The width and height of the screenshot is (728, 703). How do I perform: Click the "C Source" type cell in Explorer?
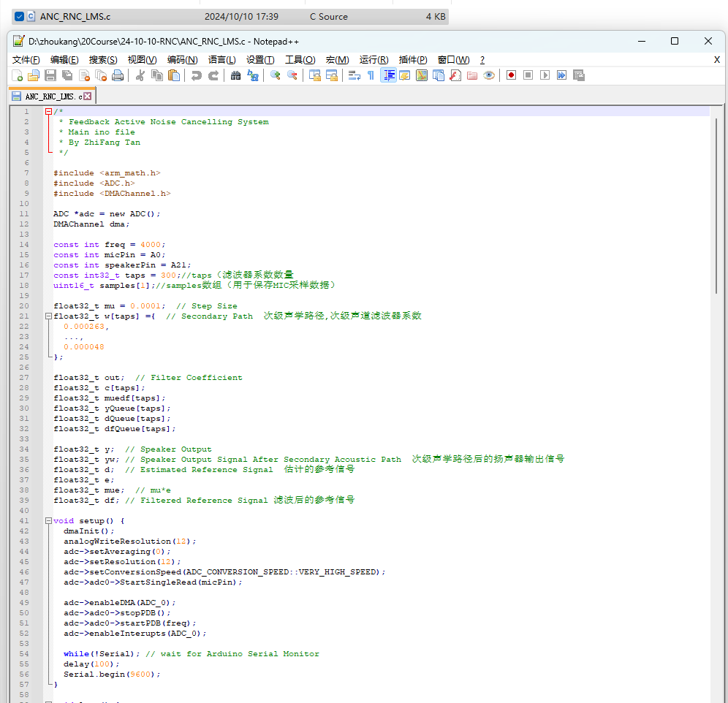pyautogui.click(x=329, y=17)
